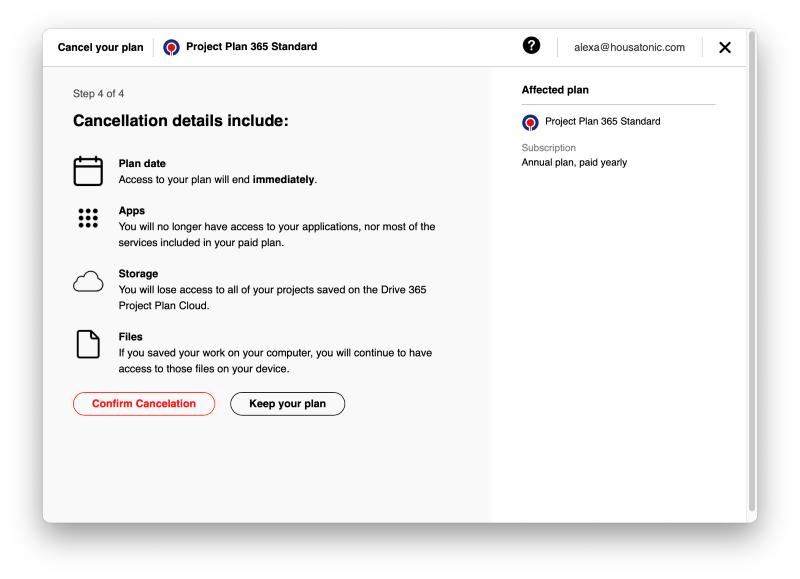The image size is (800, 579).
Task: Click the bold word 'immediately'
Action: tap(283, 180)
